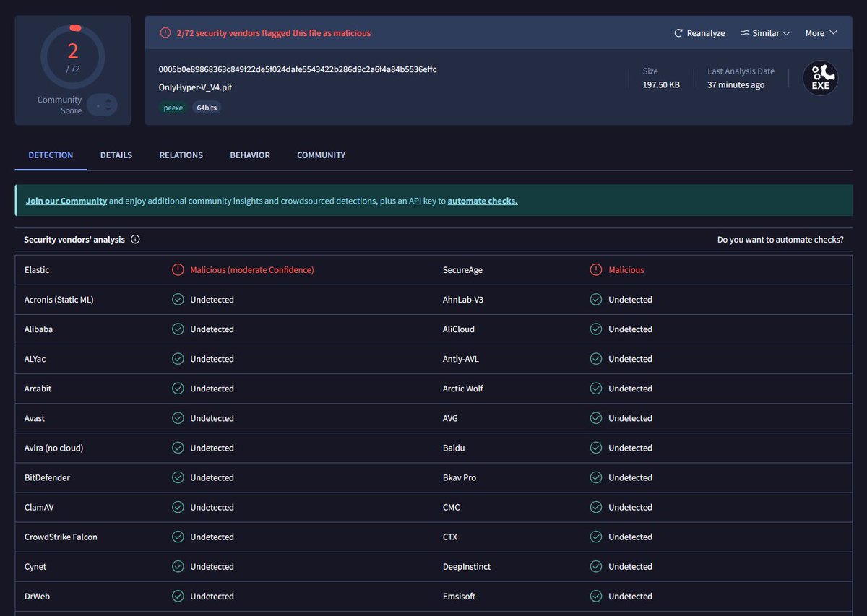Click the Elastic malicious warning icon
Image resolution: width=867 pixels, height=616 pixels.
pyautogui.click(x=178, y=270)
